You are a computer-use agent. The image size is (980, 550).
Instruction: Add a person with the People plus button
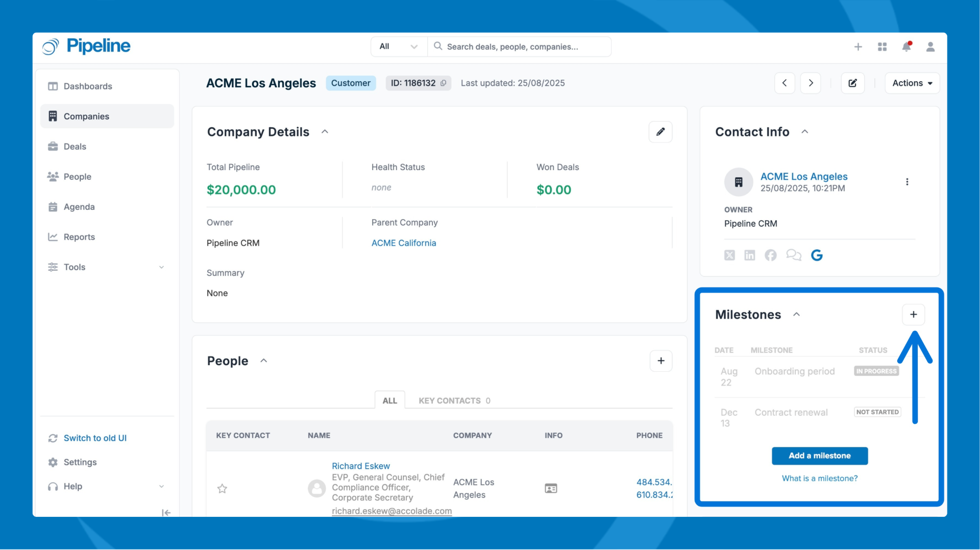[x=661, y=361]
